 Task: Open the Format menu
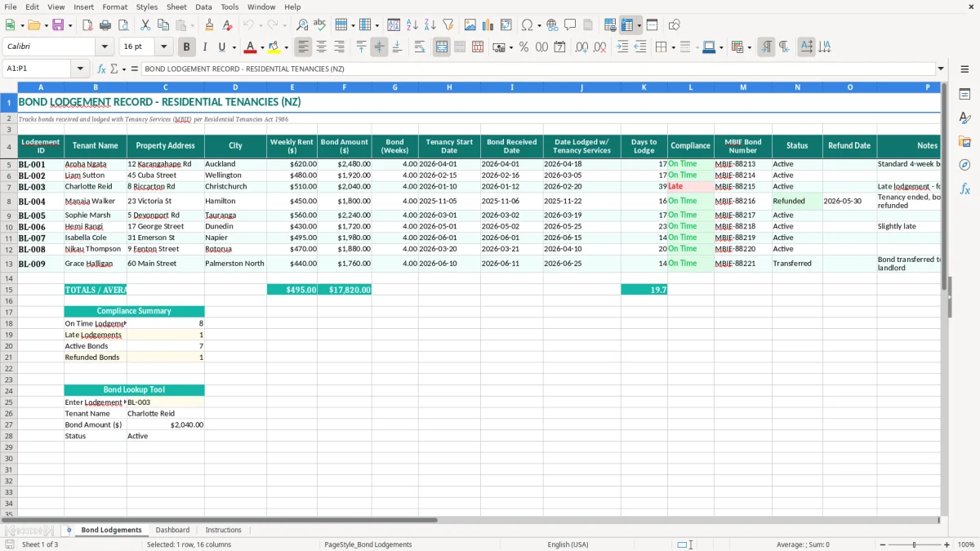115,7
